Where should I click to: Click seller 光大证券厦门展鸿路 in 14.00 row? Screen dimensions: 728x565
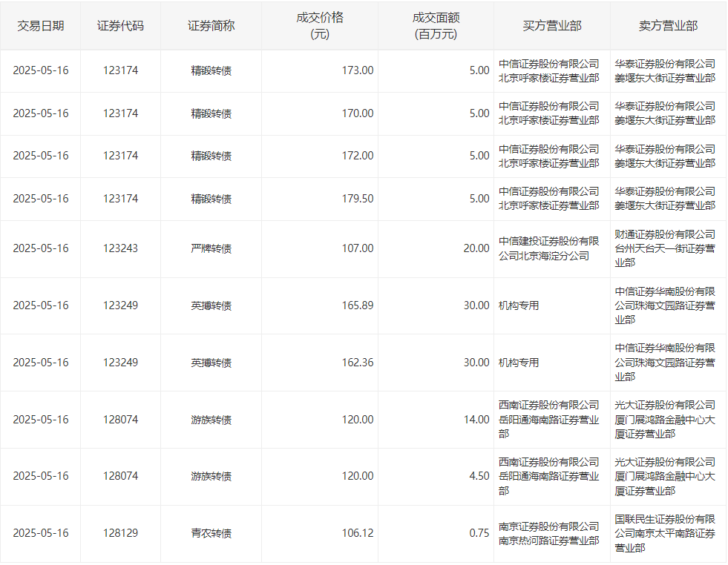(665, 420)
